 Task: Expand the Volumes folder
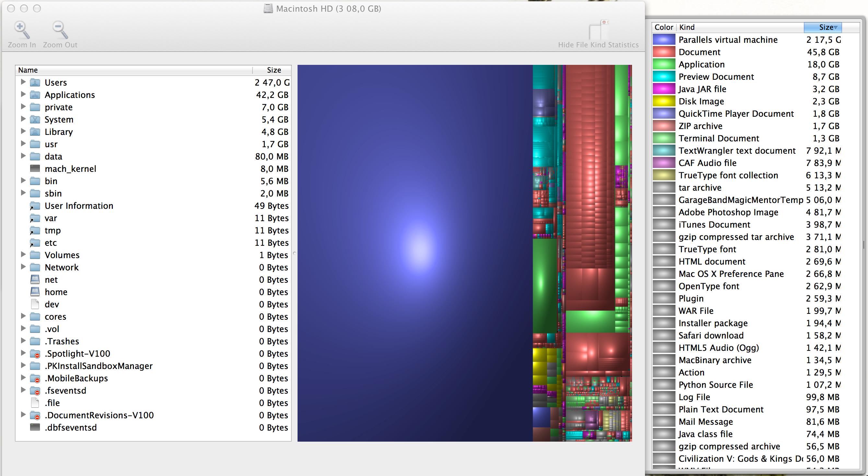(23, 254)
